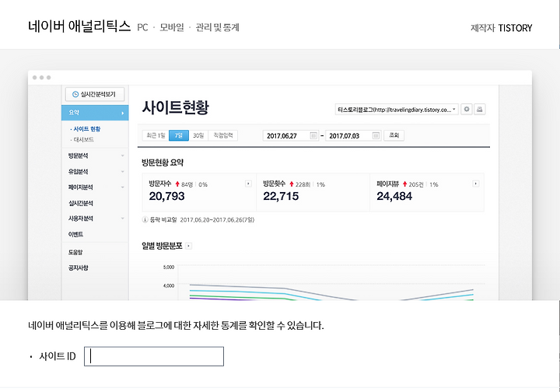Click the print icon

coord(480,109)
